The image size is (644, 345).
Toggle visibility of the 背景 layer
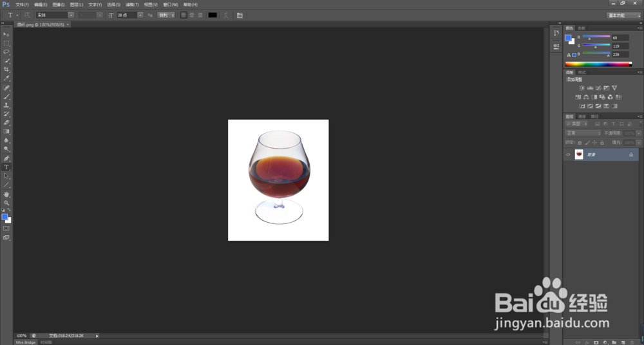569,154
